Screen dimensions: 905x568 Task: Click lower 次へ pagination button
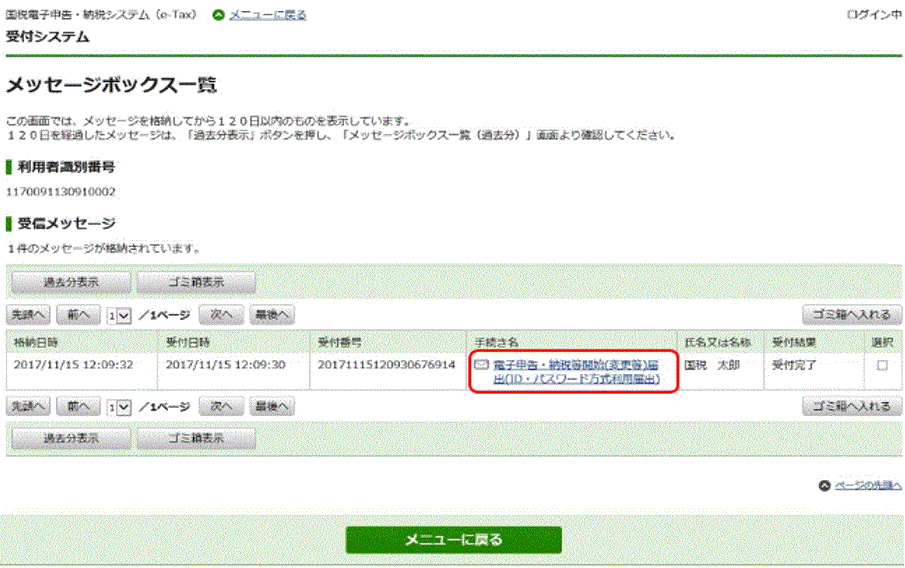[221, 406]
